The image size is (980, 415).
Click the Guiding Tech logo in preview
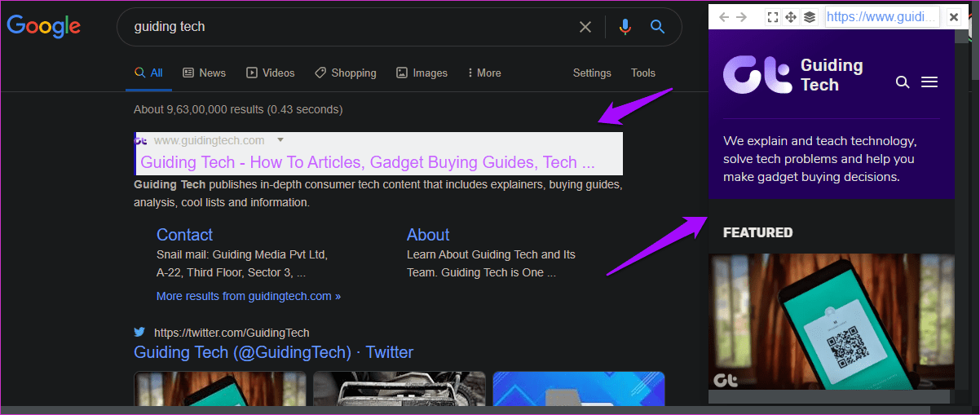tap(792, 75)
